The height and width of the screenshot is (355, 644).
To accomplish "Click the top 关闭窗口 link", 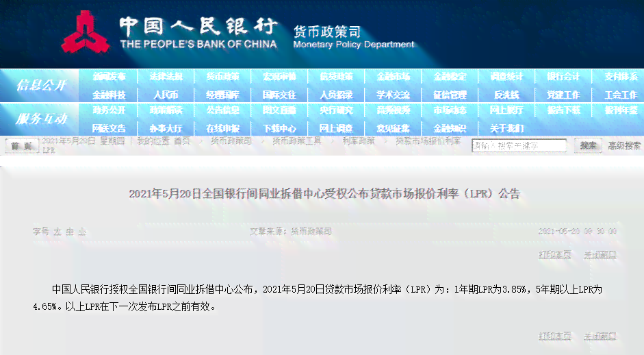I will tap(600, 255).
